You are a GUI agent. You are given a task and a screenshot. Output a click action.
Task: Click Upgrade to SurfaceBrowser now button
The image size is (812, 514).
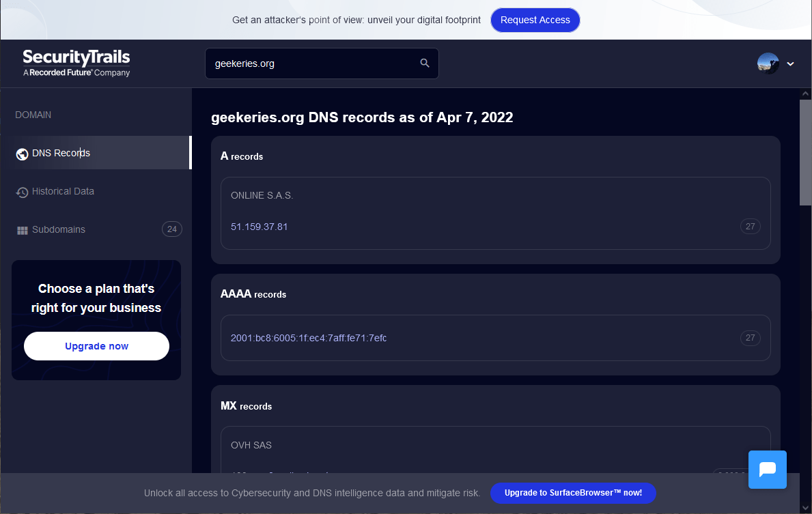(x=573, y=492)
